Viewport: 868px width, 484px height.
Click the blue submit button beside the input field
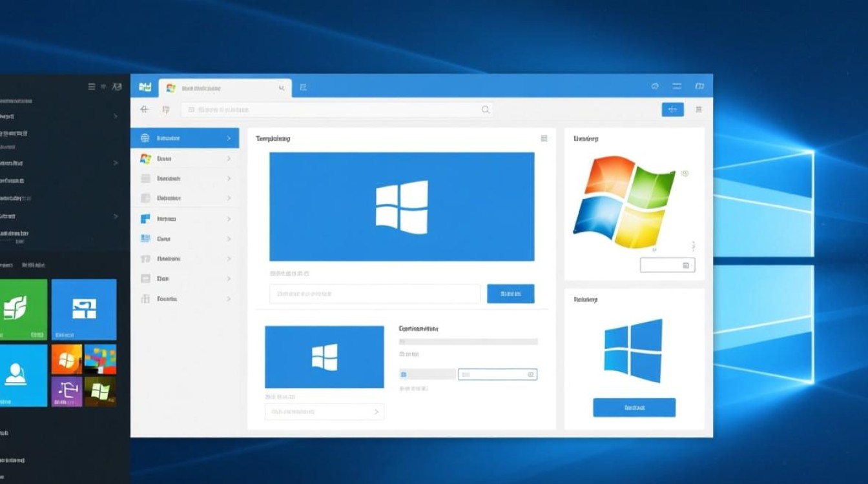tap(510, 294)
